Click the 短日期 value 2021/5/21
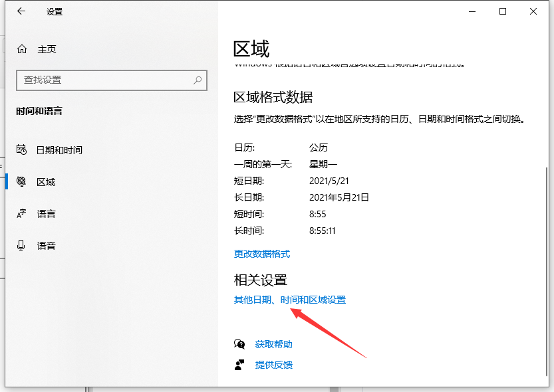 click(329, 181)
